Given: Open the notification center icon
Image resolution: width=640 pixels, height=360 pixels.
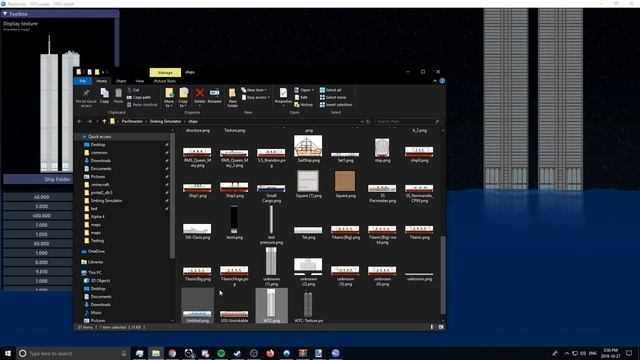Looking at the screenshot, I should [x=629, y=353].
